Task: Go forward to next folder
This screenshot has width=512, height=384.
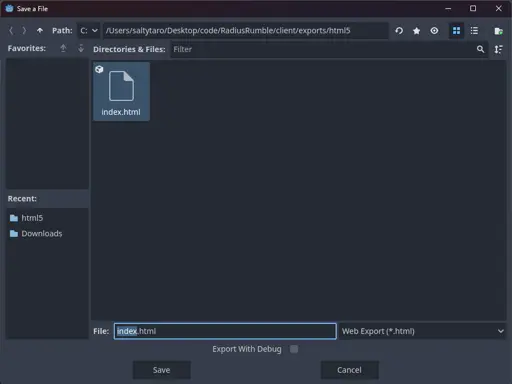Action: (x=24, y=31)
